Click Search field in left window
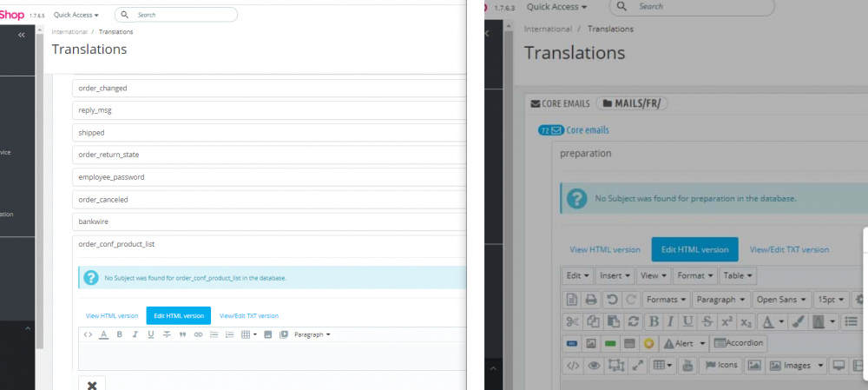This screenshot has width=868, height=390. [x=176, y=15]
